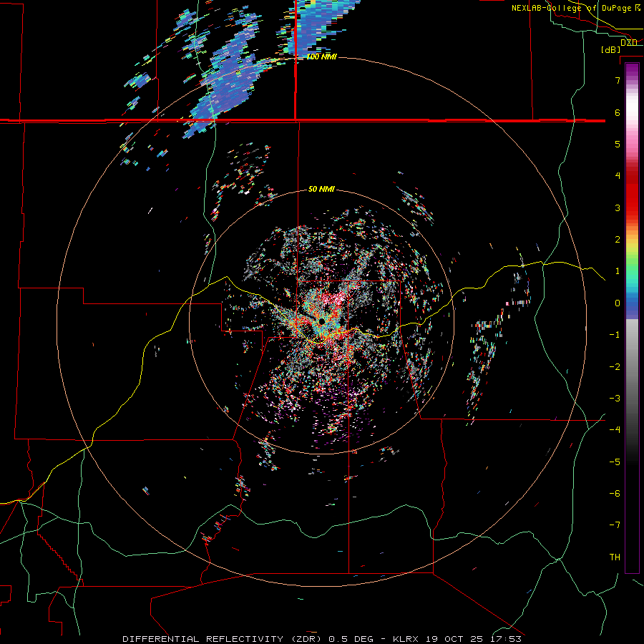Viewport: 644px width, 644px height.
Task: Click the -1 dB scale label
Action: point(615,334)
